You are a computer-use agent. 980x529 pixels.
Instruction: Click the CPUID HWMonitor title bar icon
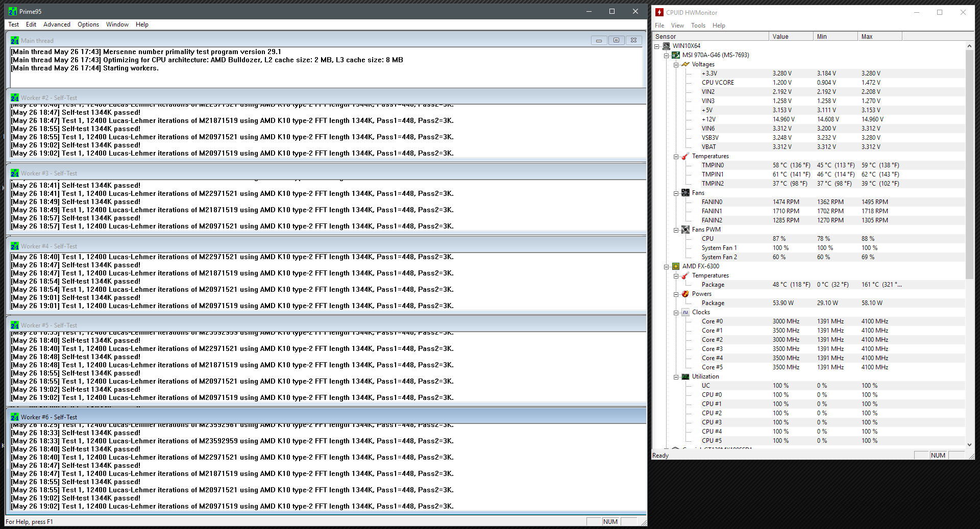tap(659, 12)
